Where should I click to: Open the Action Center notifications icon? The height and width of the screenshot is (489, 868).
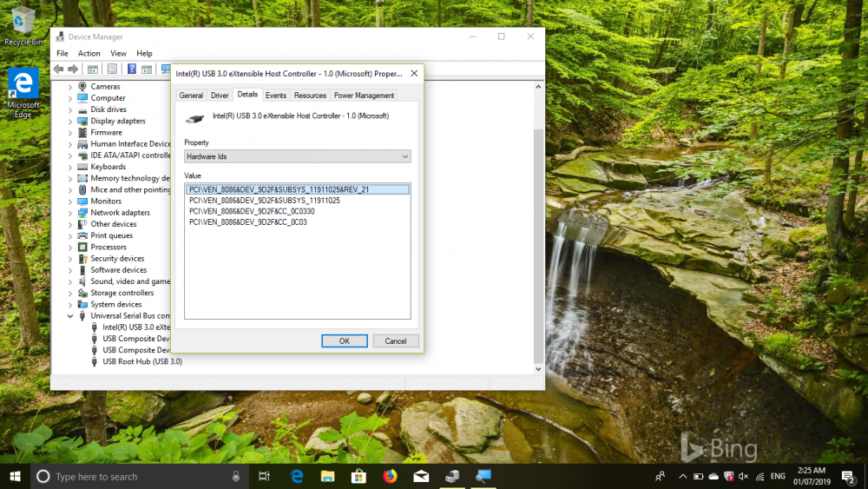848,476
